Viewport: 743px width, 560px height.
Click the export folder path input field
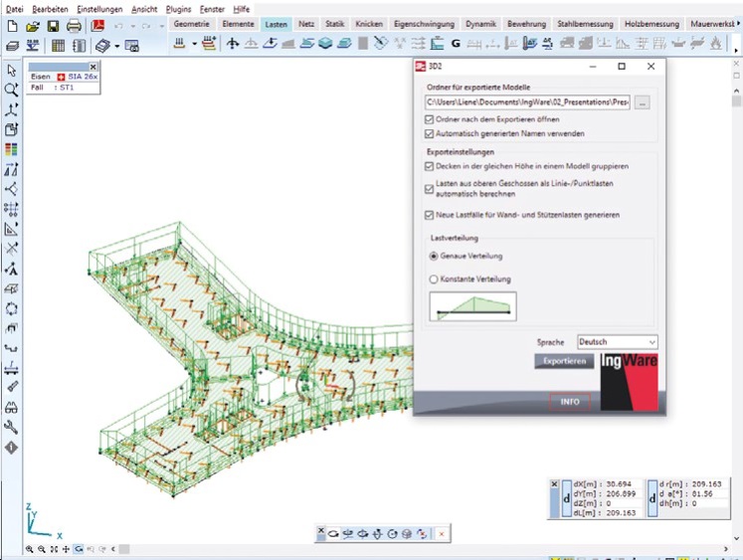point(527,102)
